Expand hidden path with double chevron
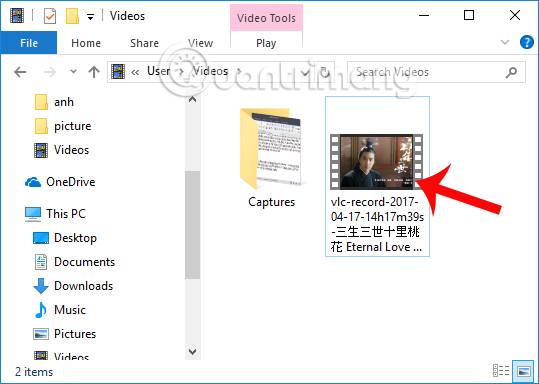 click(x=135, y=72)
